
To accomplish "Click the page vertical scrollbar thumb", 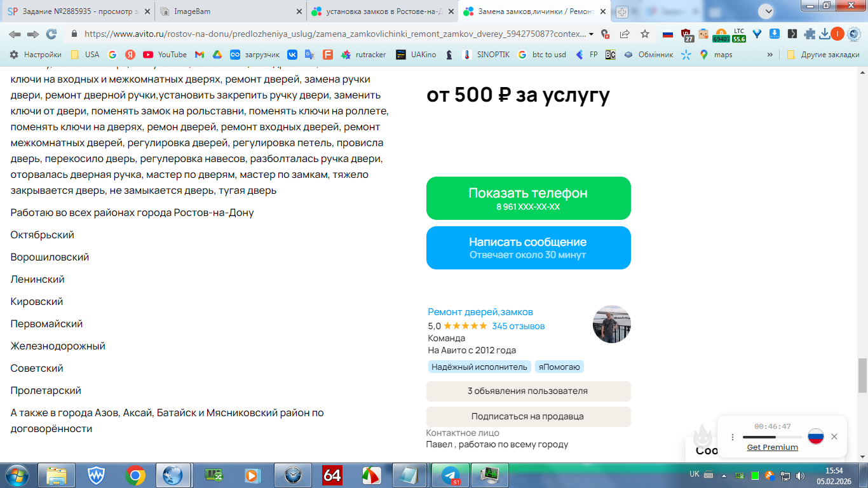I will [x=862, y=375].
